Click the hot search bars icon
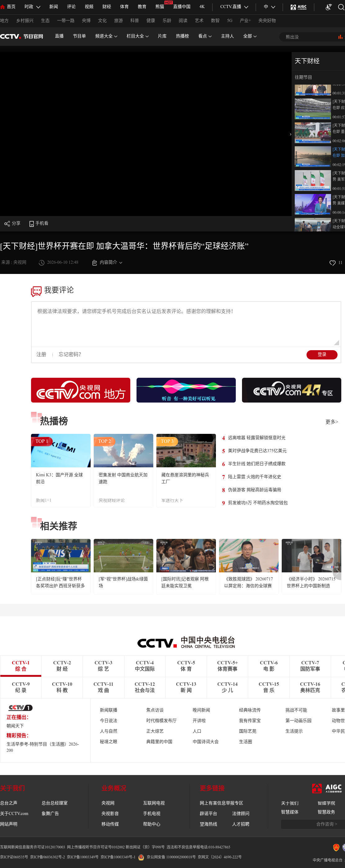The height and width of the screenshot is (868, 345). [x=340, y=37]
